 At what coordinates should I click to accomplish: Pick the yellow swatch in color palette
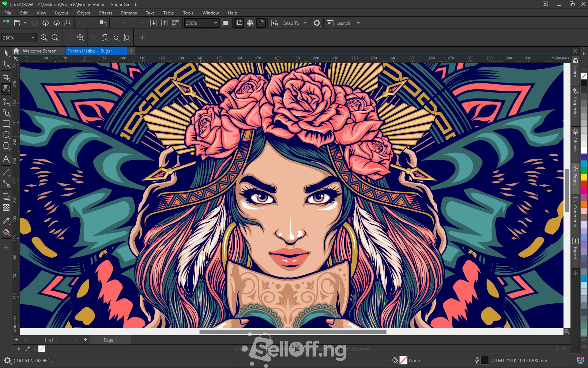(584, 177)
